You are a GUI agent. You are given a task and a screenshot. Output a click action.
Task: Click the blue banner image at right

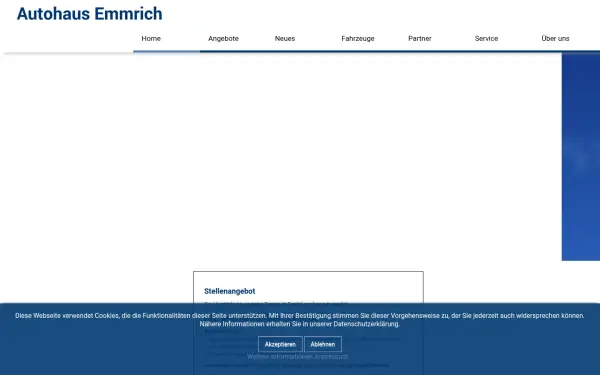[580, 157]
